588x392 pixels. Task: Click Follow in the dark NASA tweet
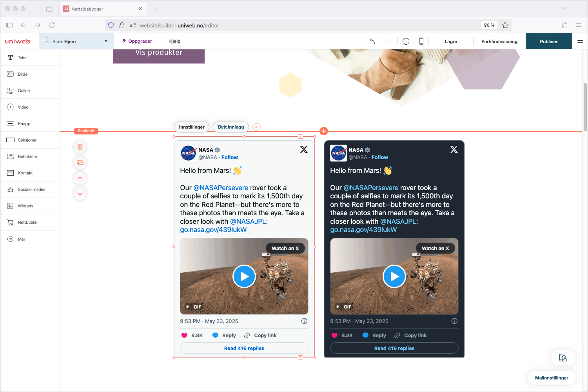(x=380, y=157)
